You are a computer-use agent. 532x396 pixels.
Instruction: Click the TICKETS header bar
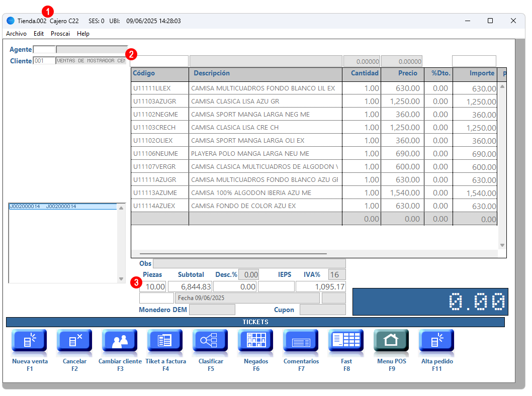coord(255,322)
